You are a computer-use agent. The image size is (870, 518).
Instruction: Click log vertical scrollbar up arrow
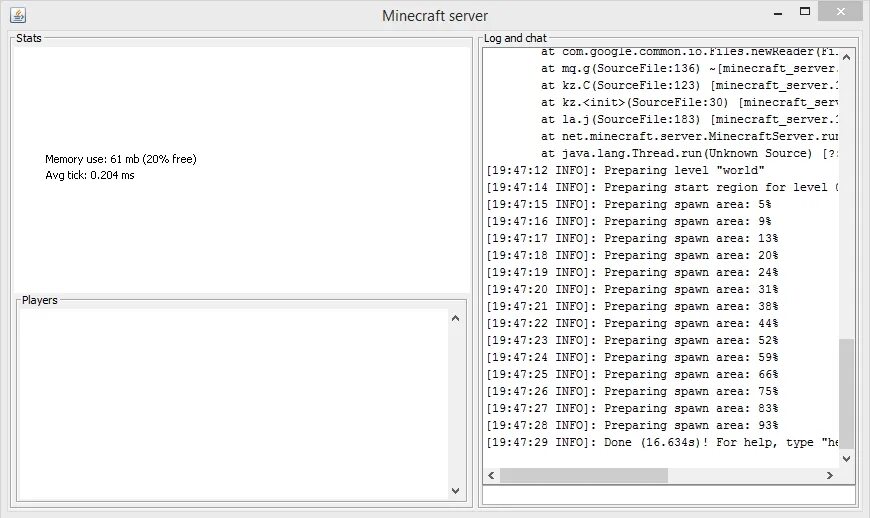[x=846, y=57]
